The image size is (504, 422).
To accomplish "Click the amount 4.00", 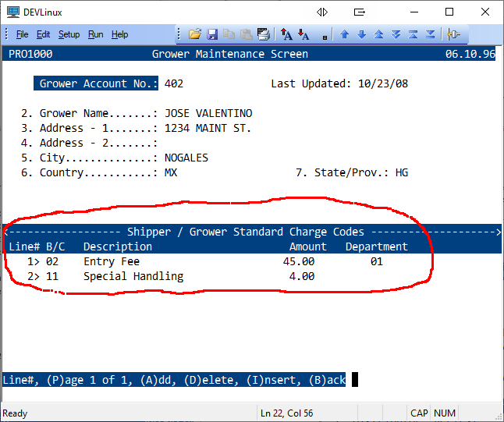I will tap(302, 276).
